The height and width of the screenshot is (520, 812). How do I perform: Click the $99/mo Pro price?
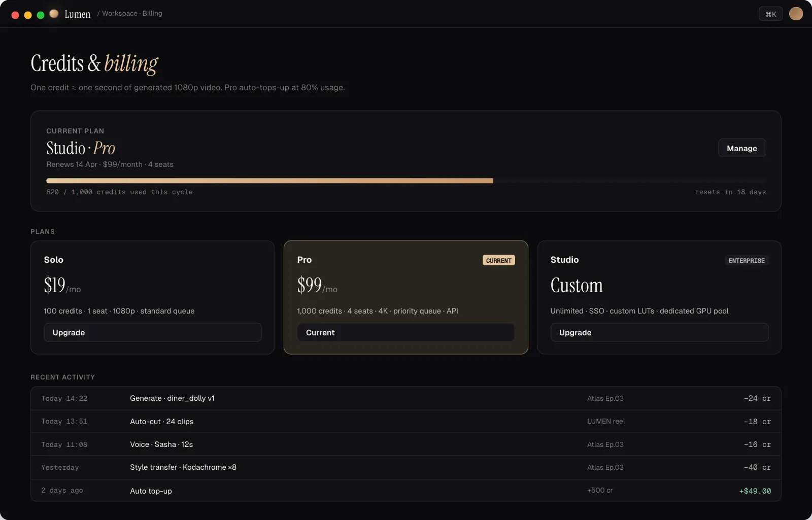[x=317, y=286]
